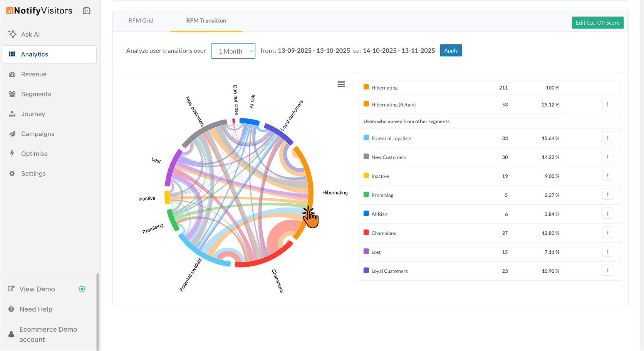Image resolution: width=644 pixels, height=351 pixels.
Task: Open Edit Cut-Off Score
Action: (x=597, y=22)
